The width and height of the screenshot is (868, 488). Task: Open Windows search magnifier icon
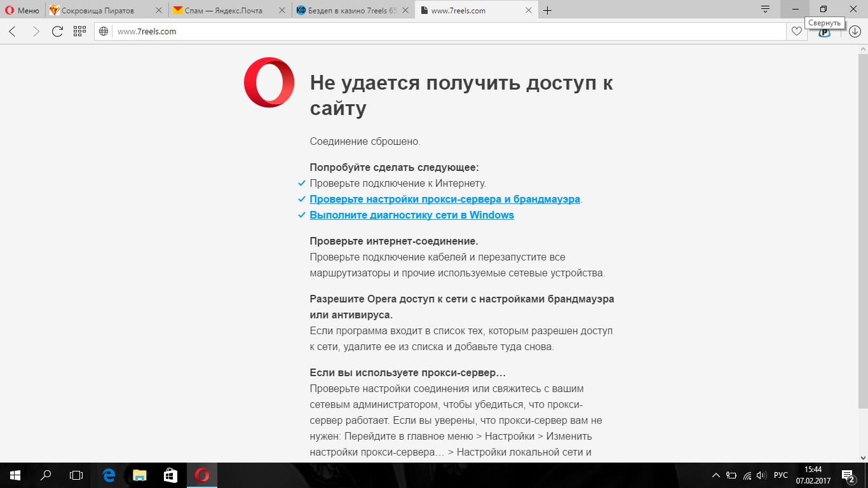coord(46,475)
